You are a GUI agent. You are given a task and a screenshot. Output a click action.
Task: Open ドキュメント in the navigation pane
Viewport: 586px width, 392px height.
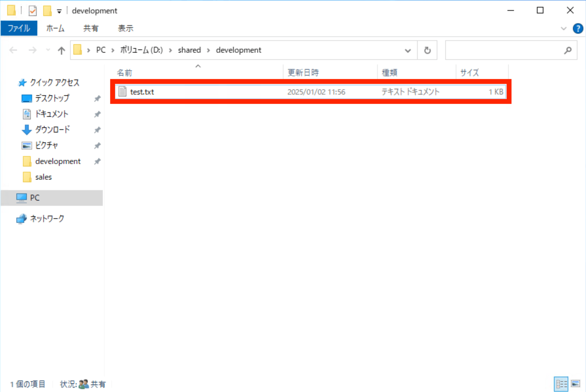pyautogui.click(x=52, y=114)
